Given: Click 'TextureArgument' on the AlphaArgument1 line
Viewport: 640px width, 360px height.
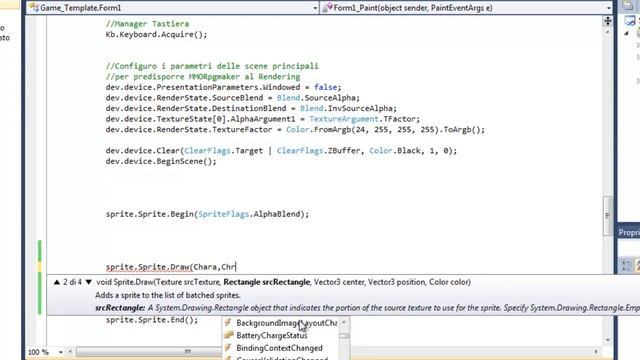Looking at the screenshot, I should coord(344,119).
